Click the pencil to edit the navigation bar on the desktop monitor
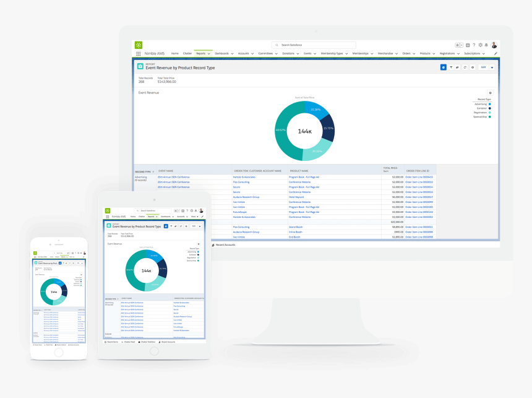Screen dimensions: 532x398 tap(496, 54)
